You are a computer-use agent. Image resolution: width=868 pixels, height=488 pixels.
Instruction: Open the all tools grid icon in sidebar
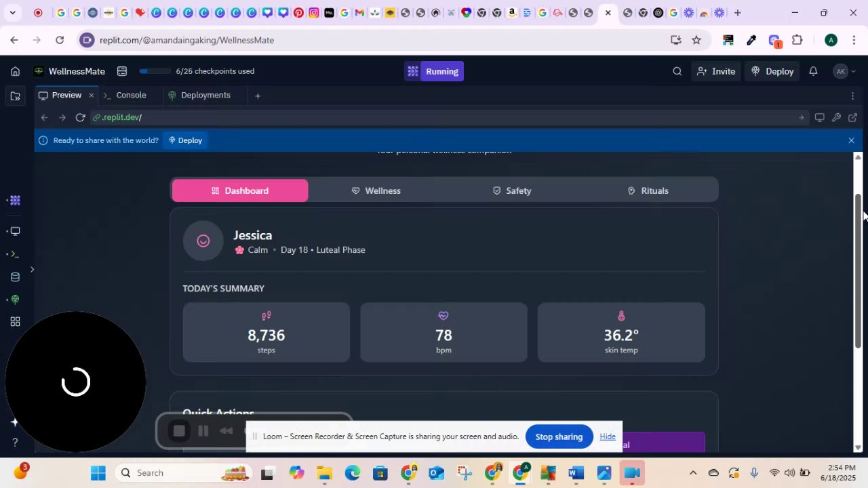15,322
